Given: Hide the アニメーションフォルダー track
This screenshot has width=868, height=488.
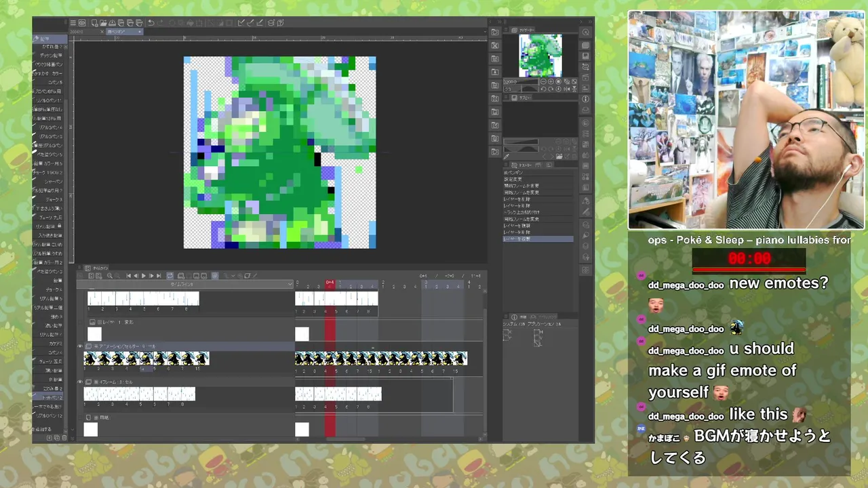Looking at the screenshot, I should click(79, 346).
